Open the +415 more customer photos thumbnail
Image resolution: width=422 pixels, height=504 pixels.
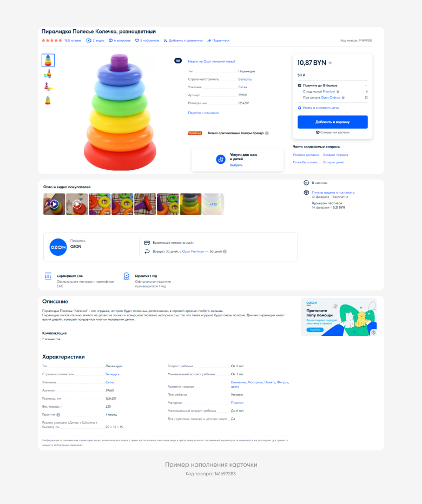(213, 204)
